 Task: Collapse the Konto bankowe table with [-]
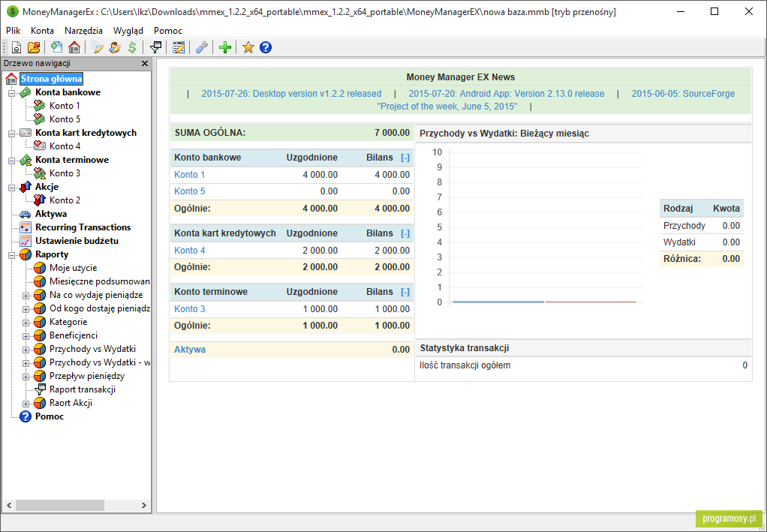pos(405,158)
